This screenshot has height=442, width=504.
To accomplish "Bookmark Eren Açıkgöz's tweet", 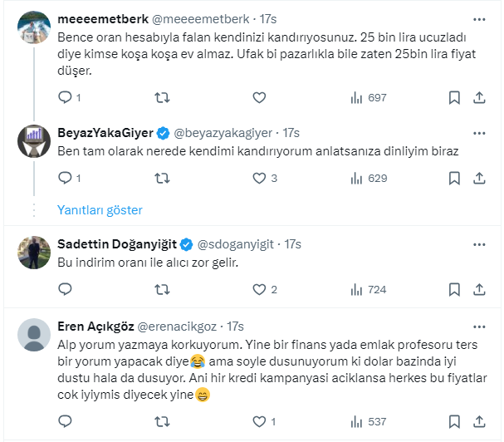I will coord(454,420).
